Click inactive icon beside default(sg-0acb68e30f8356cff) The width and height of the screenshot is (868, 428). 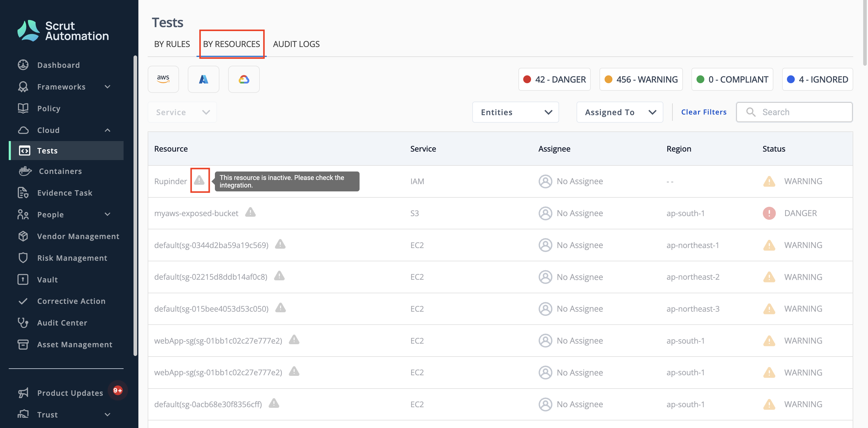(x=274, y=403)
